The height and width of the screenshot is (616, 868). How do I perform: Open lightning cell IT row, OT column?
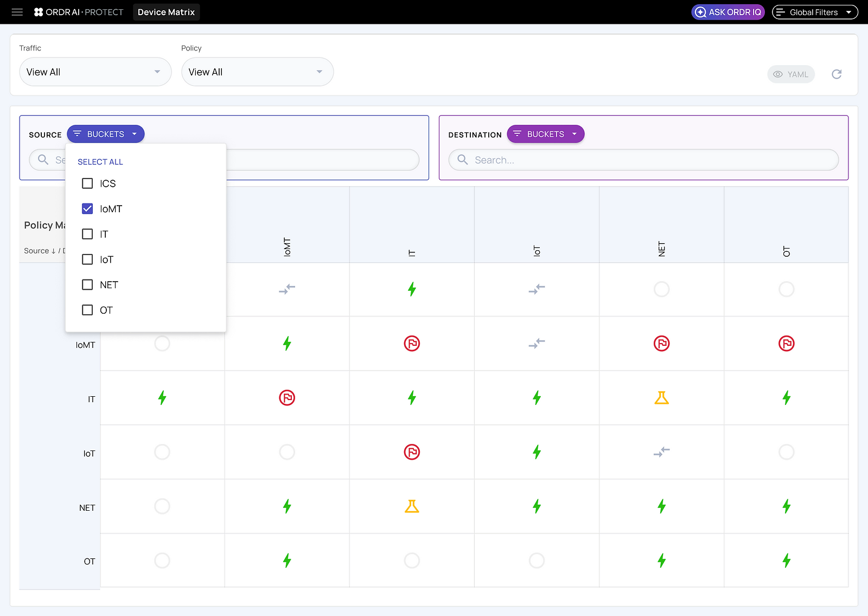[786, 398]
